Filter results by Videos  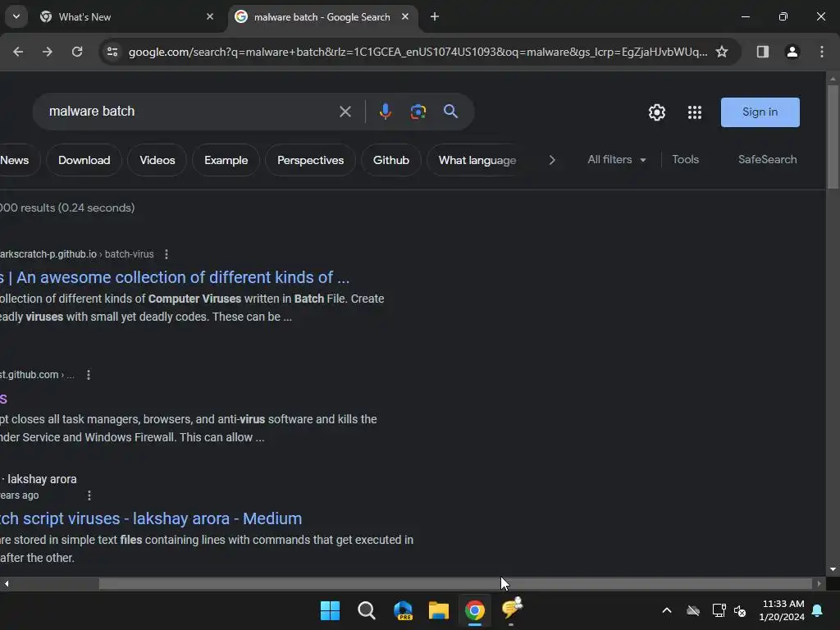[x=157, y=160]
